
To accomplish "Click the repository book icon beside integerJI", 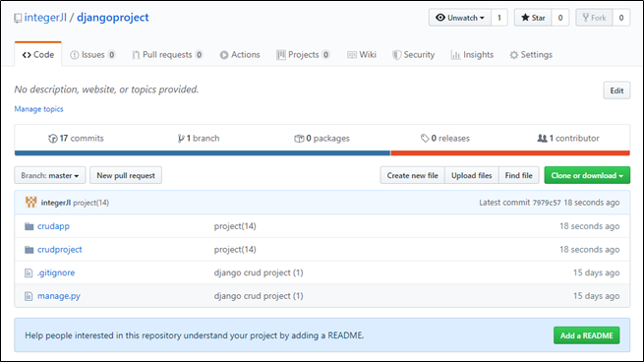I will [18, 18].
